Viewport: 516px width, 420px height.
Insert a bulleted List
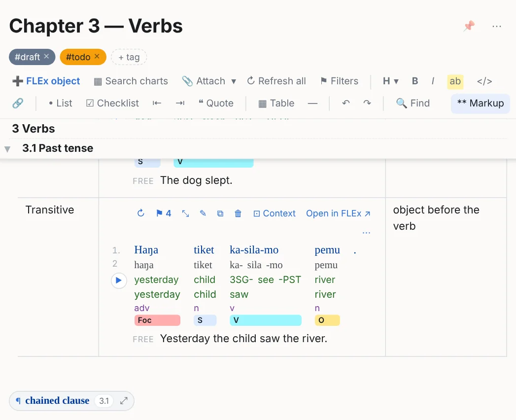61,104
